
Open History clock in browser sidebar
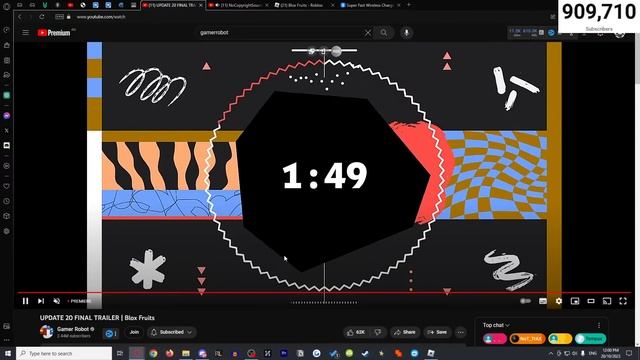[x=7, y=201]
